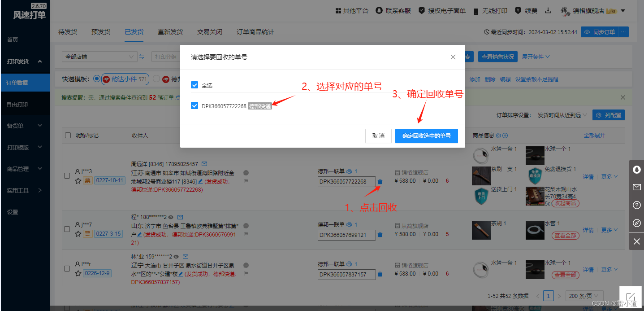Click the recycle trash icon beside DPK366057722268
The image size is (644, 311).
pyautogui.click(x=380, y=182)
